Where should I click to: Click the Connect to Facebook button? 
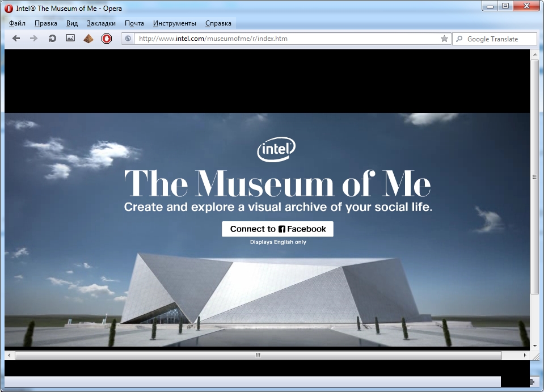277,229
